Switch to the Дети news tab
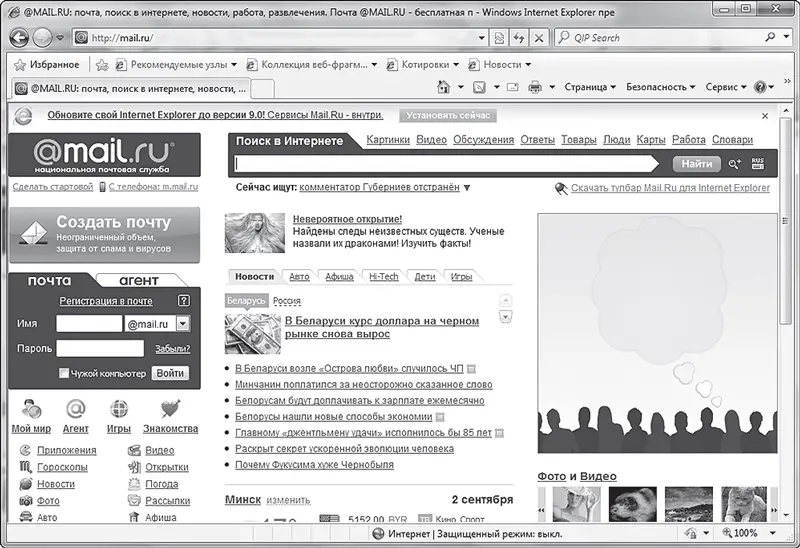 coord(424,277)
